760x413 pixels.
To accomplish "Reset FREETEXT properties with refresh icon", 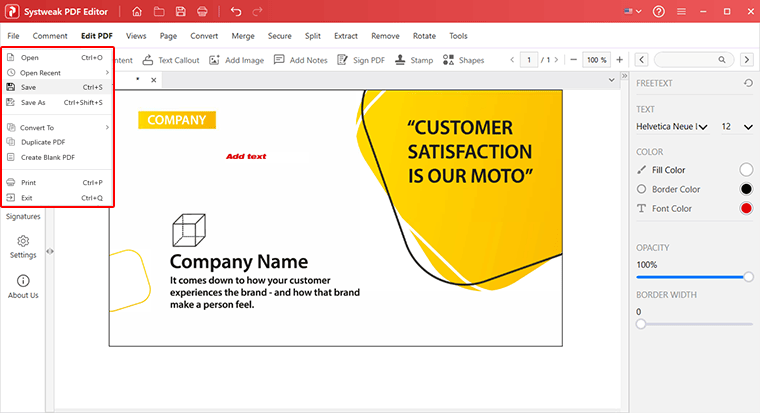I will pyautogui.click(x=748, y=83).
